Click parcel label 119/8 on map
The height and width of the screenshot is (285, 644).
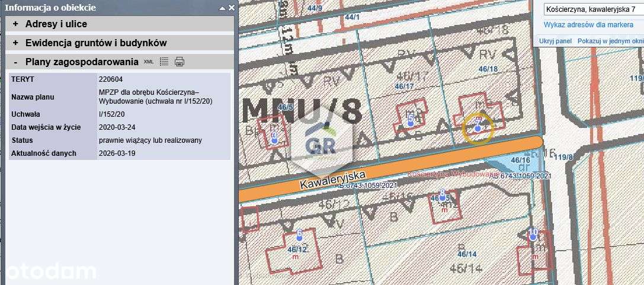coord(565,157)
